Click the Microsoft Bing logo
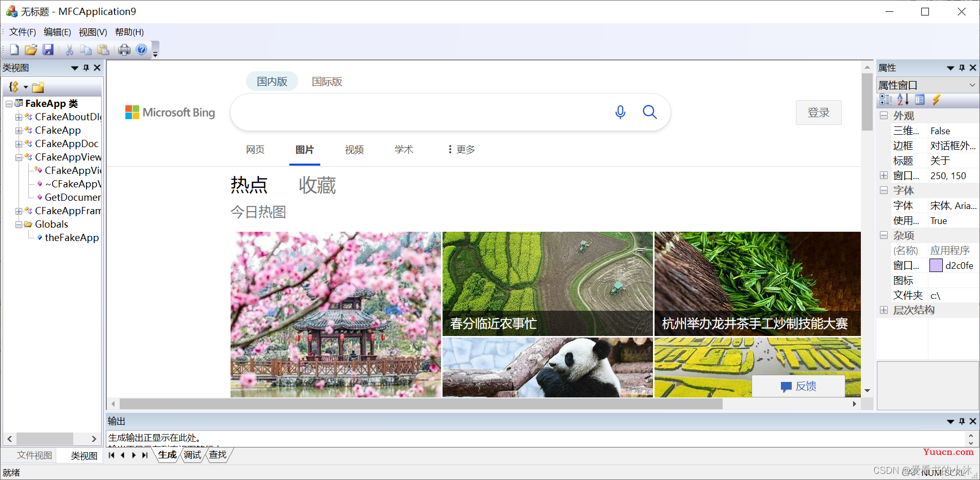The width and height of the screenshot is (980, 480). click(170, 113)
